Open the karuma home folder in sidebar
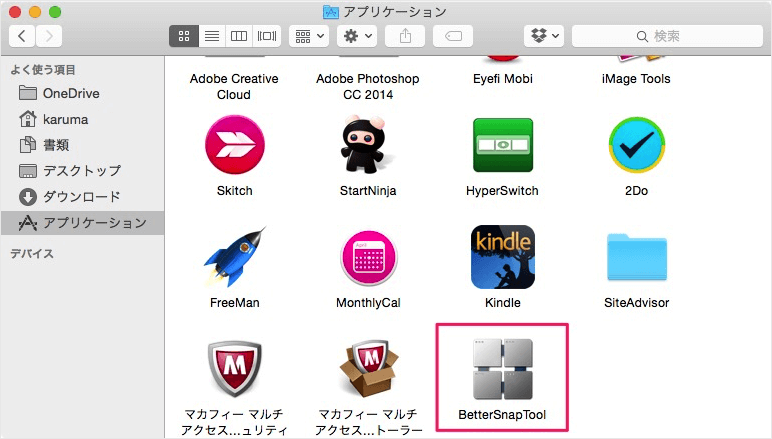This screenshot has height=439, width=772. click(x=83, y=120)
